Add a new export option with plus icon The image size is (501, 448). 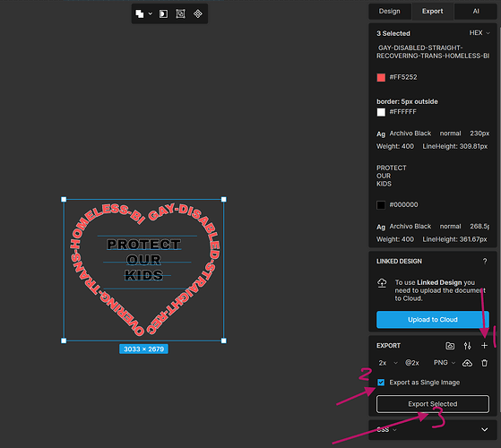(484, 346)
